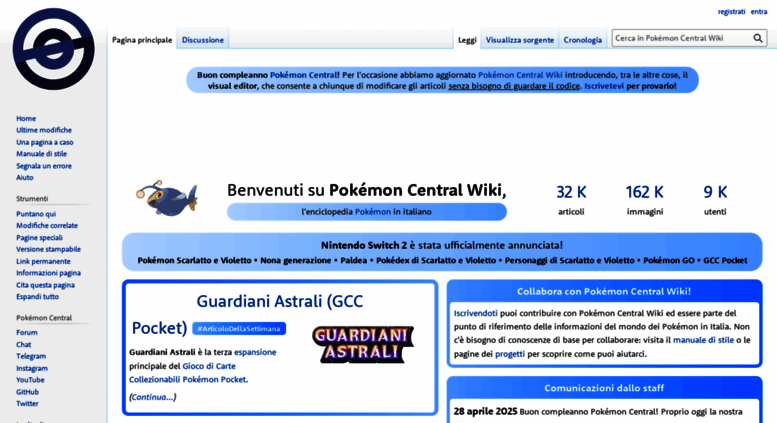Screen dimensions: 777x423
Task: Click senza bisogno di guardare il codice
Action: point(514,86)
